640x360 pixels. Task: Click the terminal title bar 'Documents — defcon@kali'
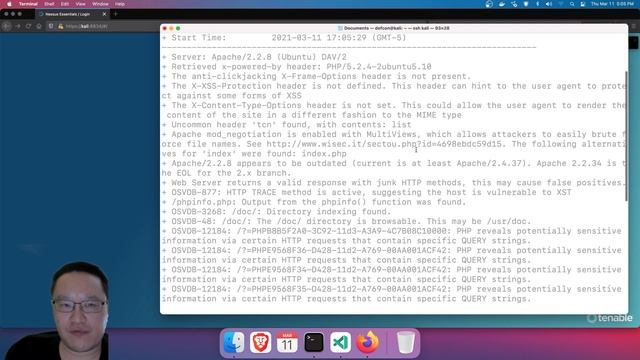click(394, 28)
